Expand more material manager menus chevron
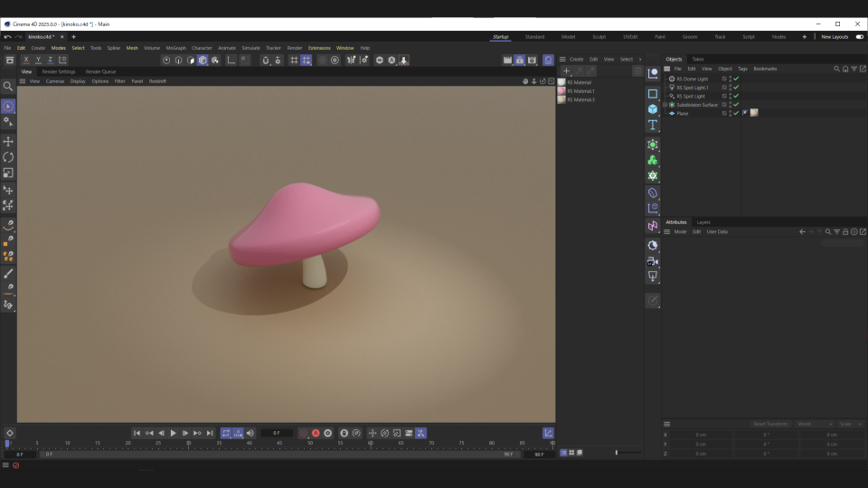868x488 pixels. tap(640, 60)
